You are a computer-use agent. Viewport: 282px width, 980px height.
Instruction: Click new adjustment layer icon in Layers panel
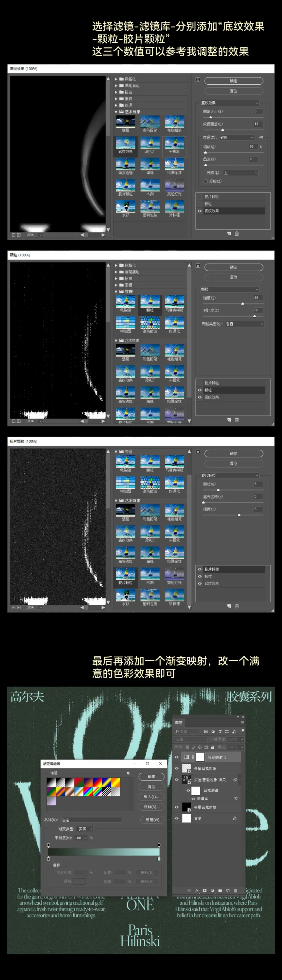coord(212,891)
